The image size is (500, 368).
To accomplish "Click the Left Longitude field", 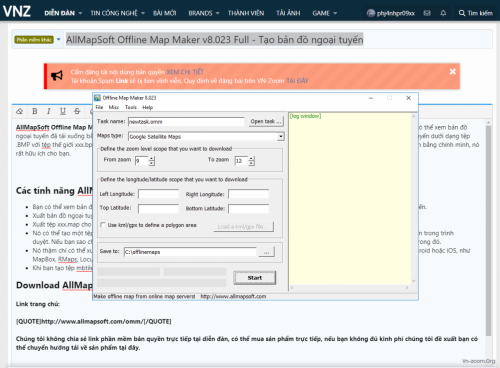I will click(158, 194).
